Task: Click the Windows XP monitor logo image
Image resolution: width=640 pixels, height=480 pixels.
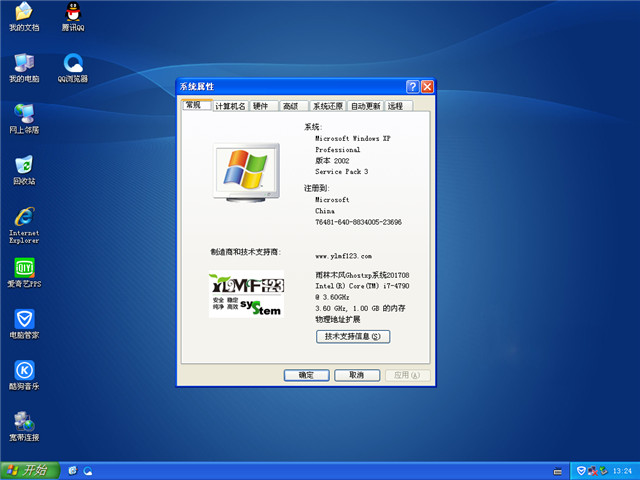Action: tap(247, 173)
